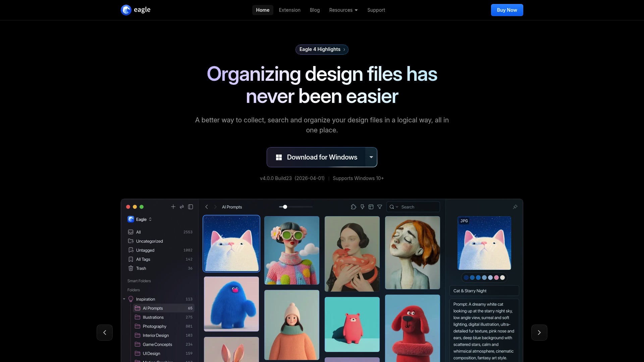Viewport: 644px width, 362px height.
Task: Select the white cat thumbnail in the grid
Action: point(231,243)
